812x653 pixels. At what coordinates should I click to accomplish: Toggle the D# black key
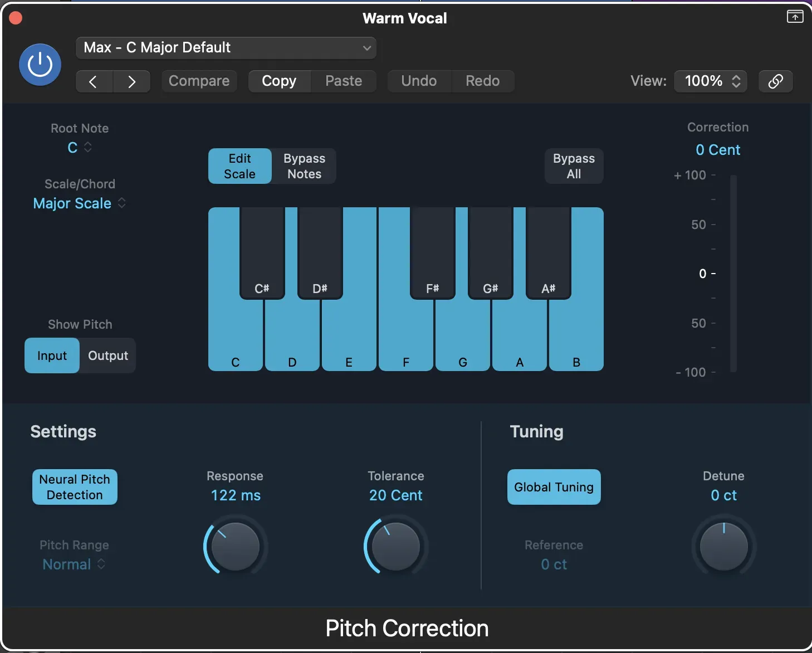[320, 254]
